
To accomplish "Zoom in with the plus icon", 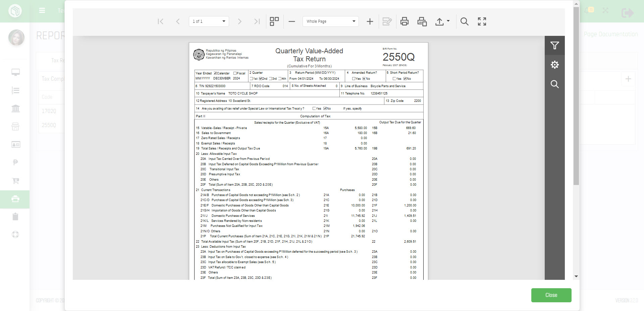I will pyautogui.click(x=370, y=21).
